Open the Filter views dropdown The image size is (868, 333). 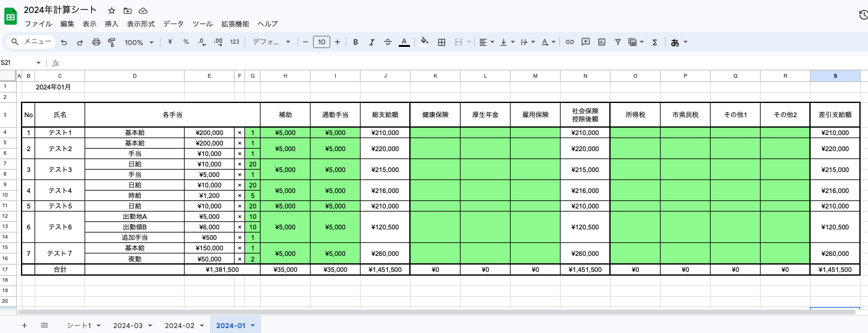tap(636, 43)
